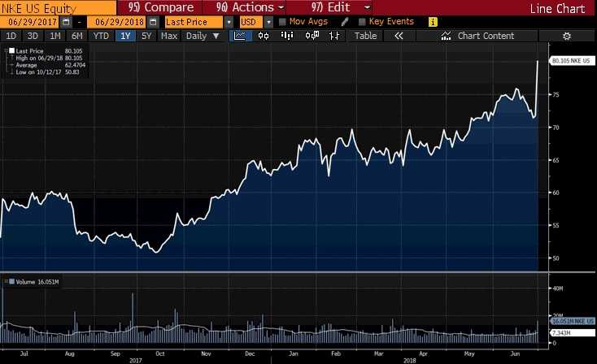Switch to Table view
Viewport: 597px width, 364px height.
[365, 36]
